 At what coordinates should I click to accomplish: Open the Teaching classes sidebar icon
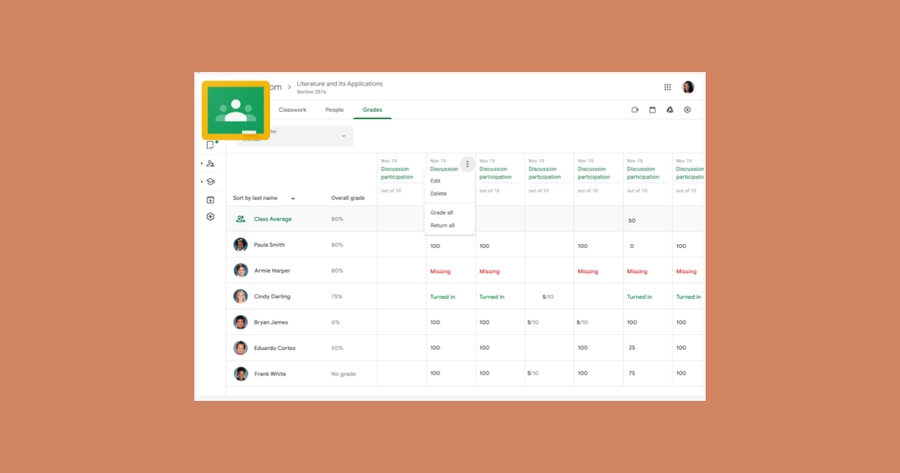(x=211, y=164)
